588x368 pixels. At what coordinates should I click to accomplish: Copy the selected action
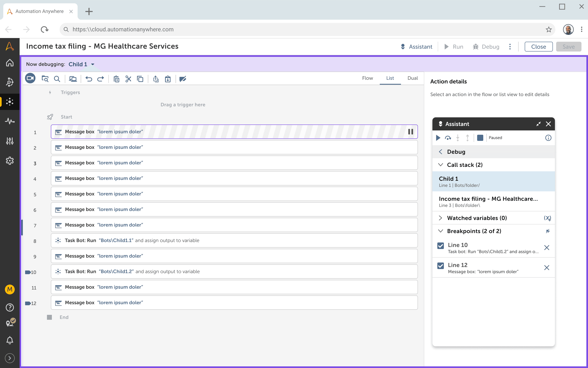coord(140,79)
